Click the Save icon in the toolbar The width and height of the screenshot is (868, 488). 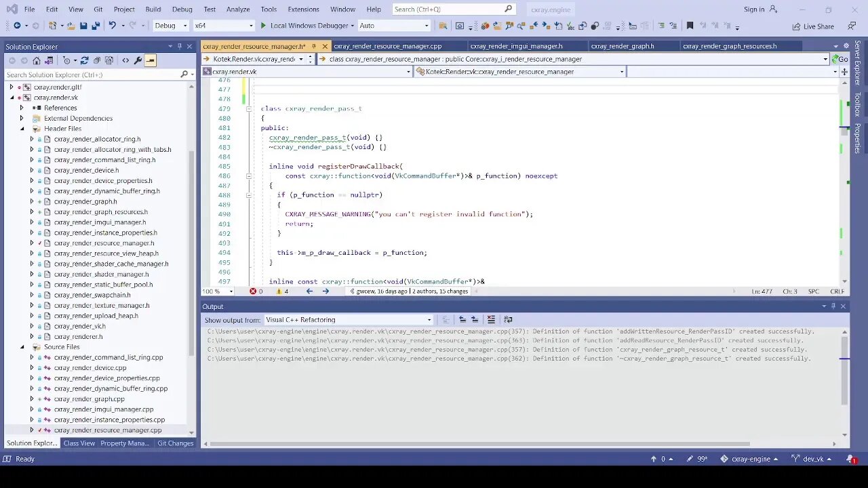(x=83, y=26)
